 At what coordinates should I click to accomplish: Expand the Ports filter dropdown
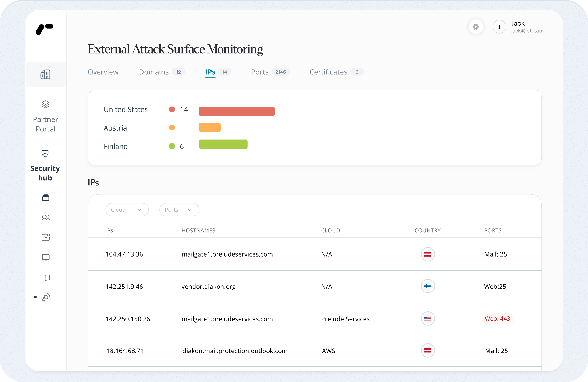coord(179,210)
